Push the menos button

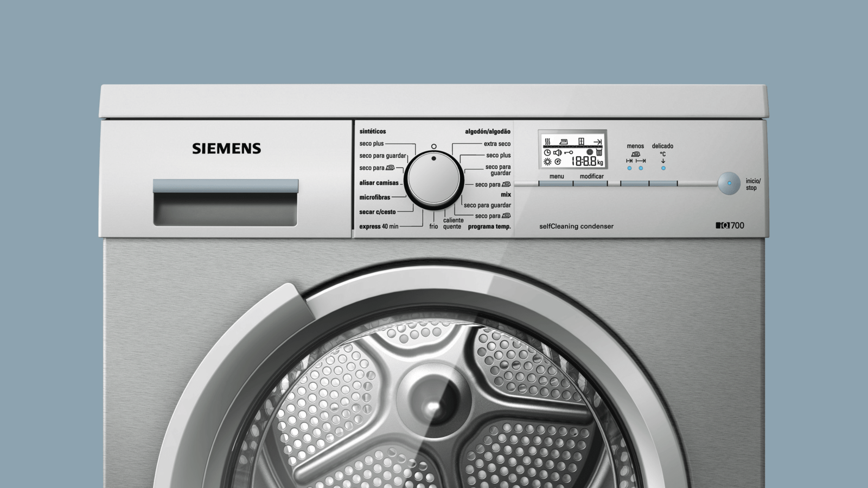click(x=635, y=184)
